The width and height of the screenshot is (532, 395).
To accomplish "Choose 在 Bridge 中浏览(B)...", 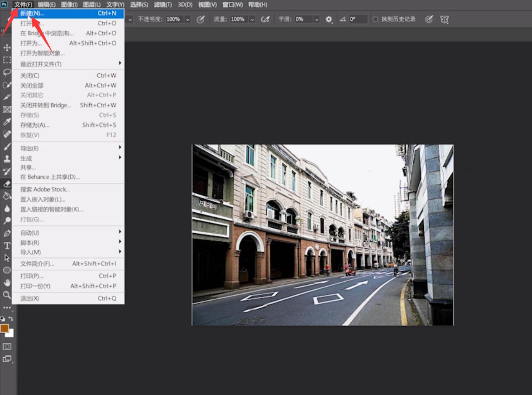I will (x=68, y=33).
